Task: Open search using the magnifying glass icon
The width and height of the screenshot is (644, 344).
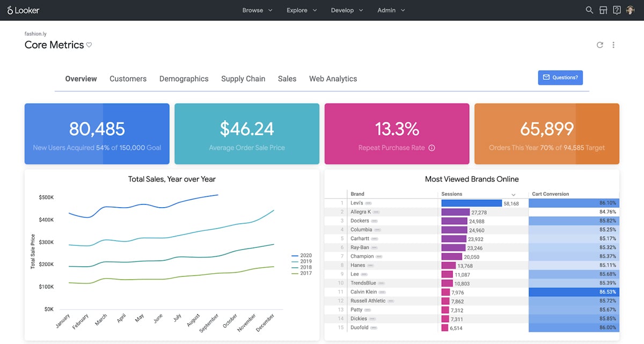Action: 589,10
